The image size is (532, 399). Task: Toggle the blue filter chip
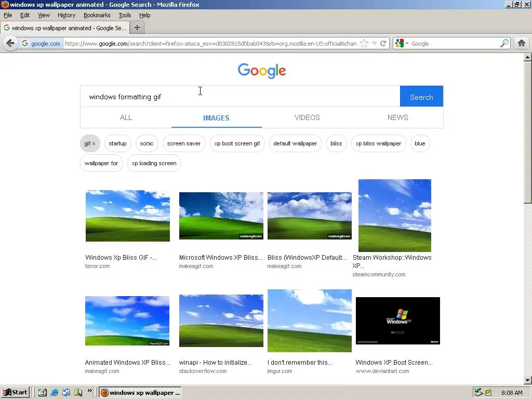click(420, 143)
